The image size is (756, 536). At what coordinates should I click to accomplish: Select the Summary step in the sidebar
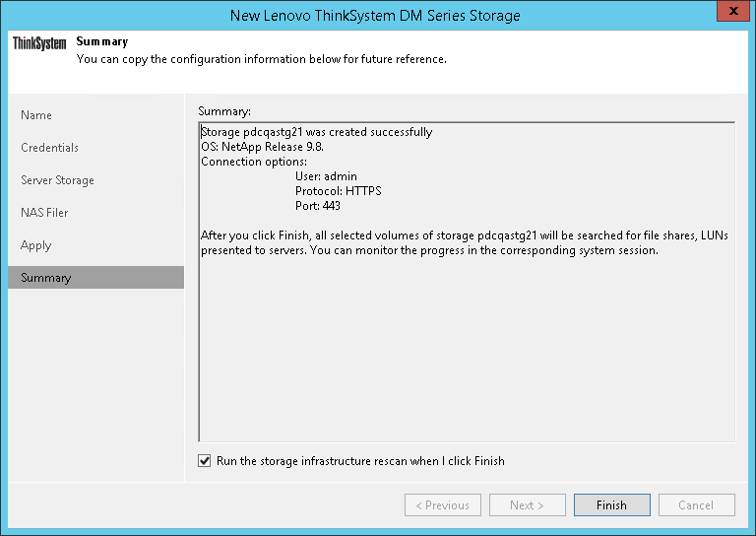coord(46,278)
